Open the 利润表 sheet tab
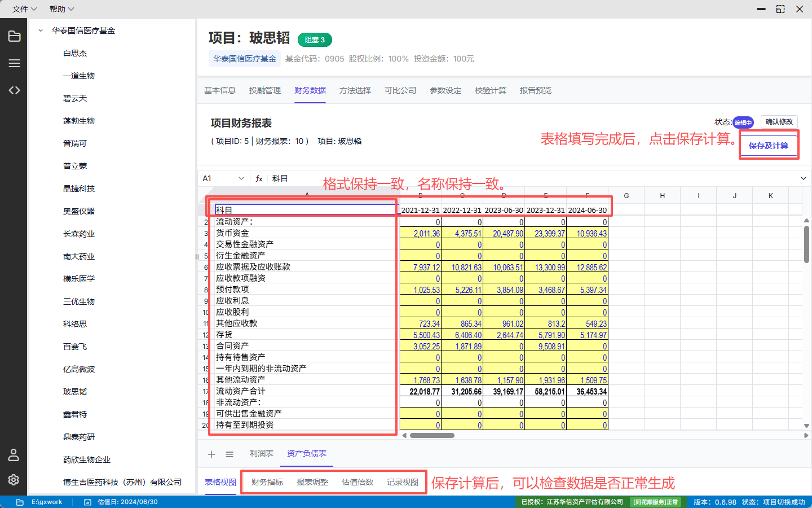 (x=262, y=454)
